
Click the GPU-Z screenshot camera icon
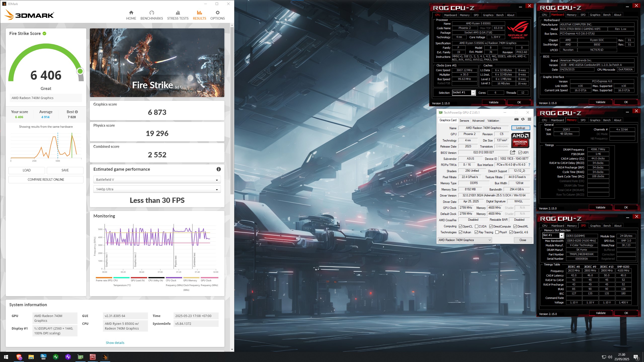coord(516,119)
